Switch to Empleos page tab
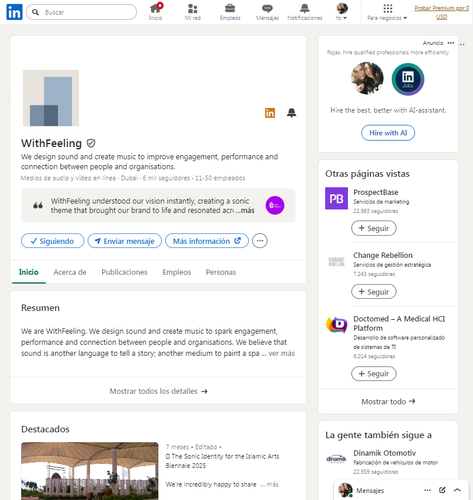The image size is (473, 500). (177, 272)
